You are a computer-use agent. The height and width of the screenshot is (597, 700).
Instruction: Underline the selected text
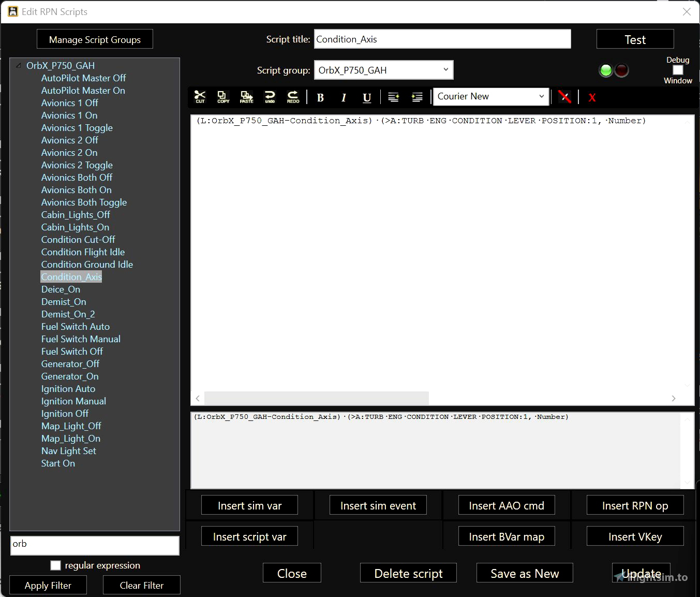(367, 97)
